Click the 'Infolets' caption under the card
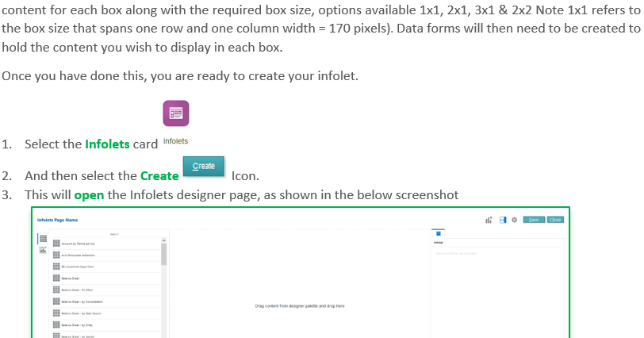 coord(175,141)
